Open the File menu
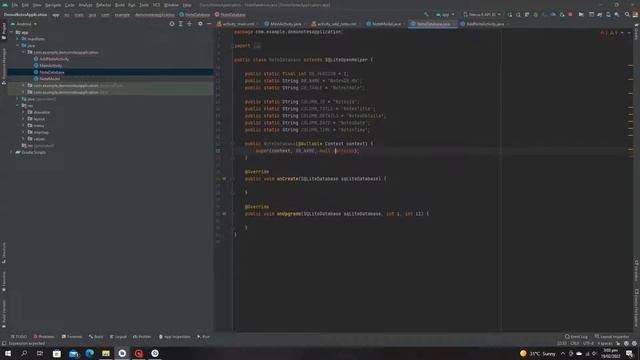Image resolution: width=640 pixels, height=360 pixels. pos(15,5)
